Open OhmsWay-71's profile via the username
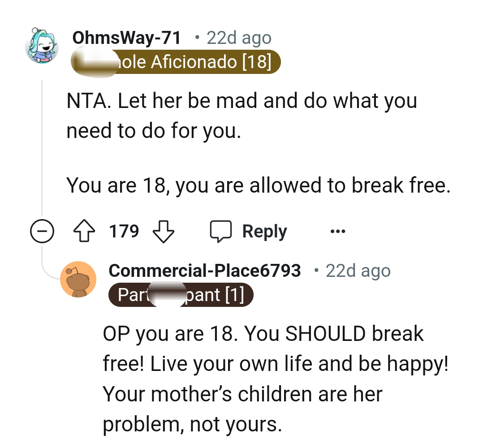Screen dimensions: 483x448 (127, 37)
